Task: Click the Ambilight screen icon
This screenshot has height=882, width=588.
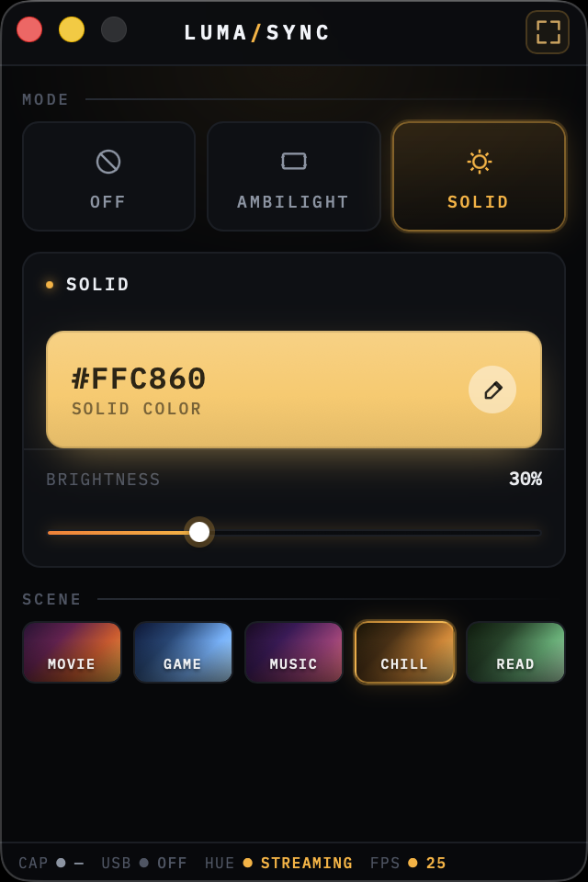Action: tap(294, 161)
